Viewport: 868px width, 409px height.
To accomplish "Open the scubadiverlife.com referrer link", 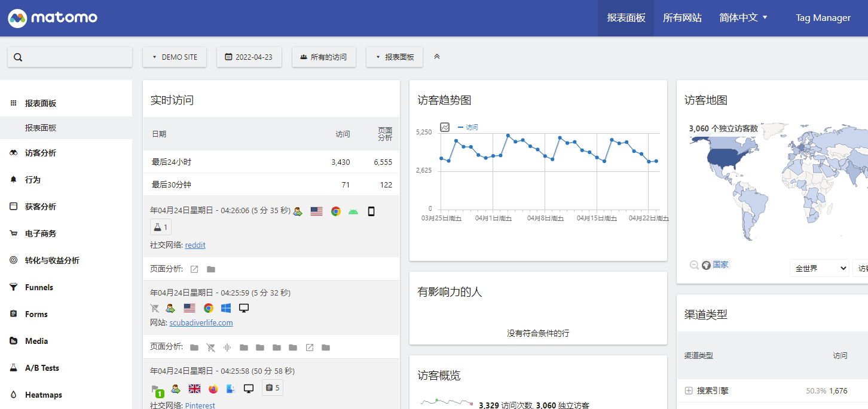I will [x=201, y=323].
